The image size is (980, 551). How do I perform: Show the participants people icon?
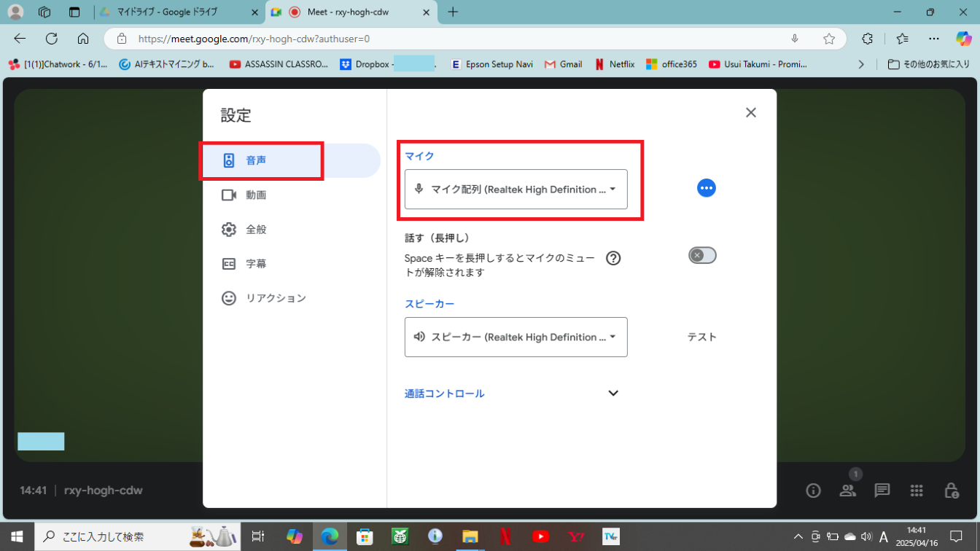(847, 491)
